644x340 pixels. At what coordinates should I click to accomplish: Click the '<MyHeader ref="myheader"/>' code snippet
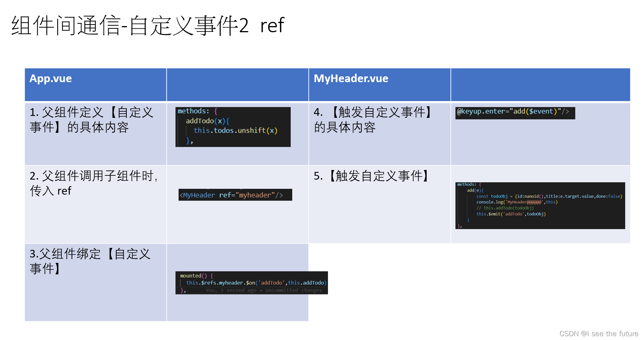click(235, 195)
